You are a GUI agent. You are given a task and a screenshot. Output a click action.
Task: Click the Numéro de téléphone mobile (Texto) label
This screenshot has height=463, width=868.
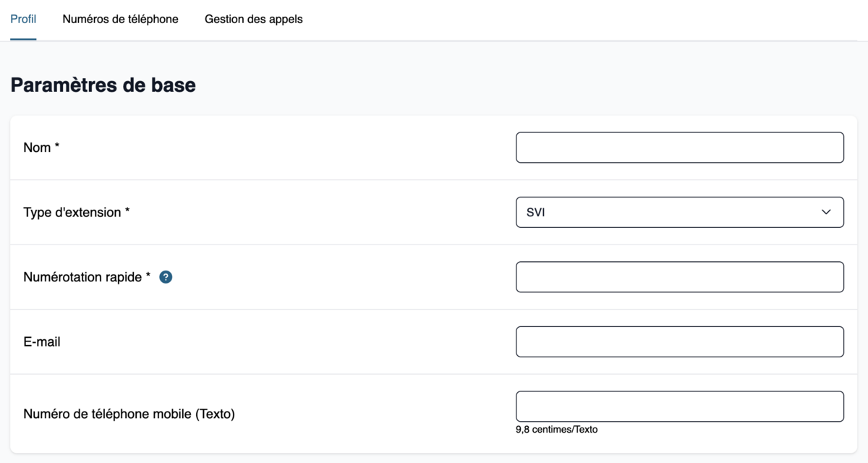(129, 415)
